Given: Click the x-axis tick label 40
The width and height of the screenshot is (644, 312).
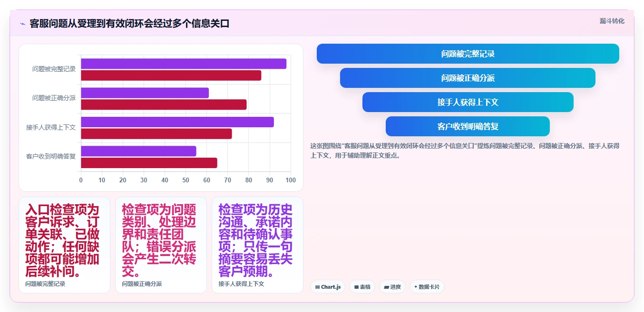Looking at the screenshot, I should coord(165,180).
